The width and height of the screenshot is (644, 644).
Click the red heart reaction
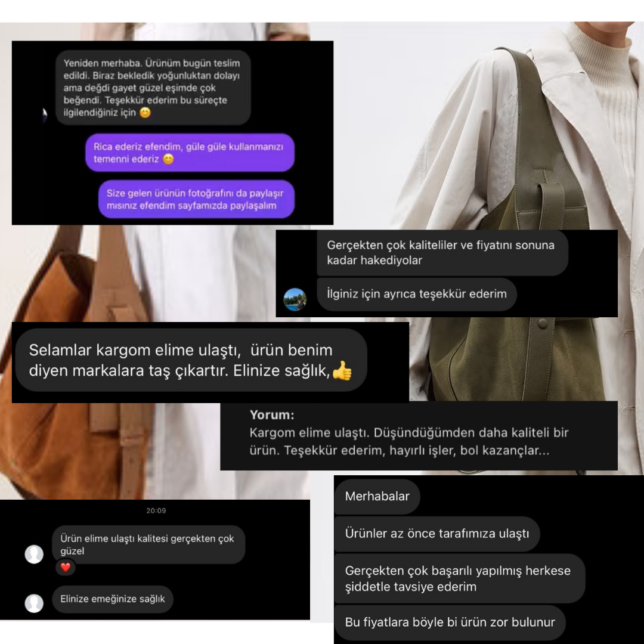click(x=66, y=567)
